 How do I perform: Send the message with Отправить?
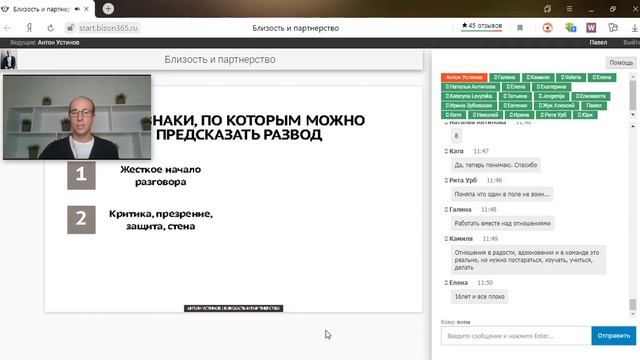tap(613, 336)
